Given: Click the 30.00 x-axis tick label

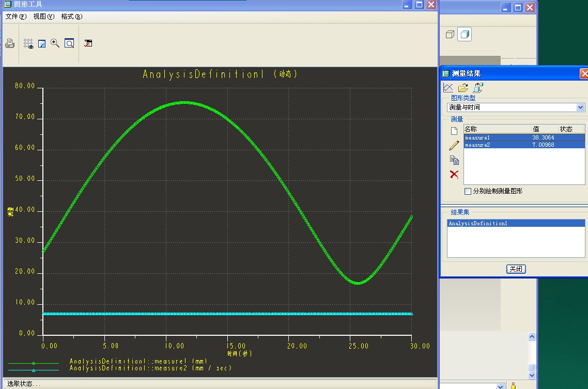Looking at the screenshot, I should coord(420,346).
